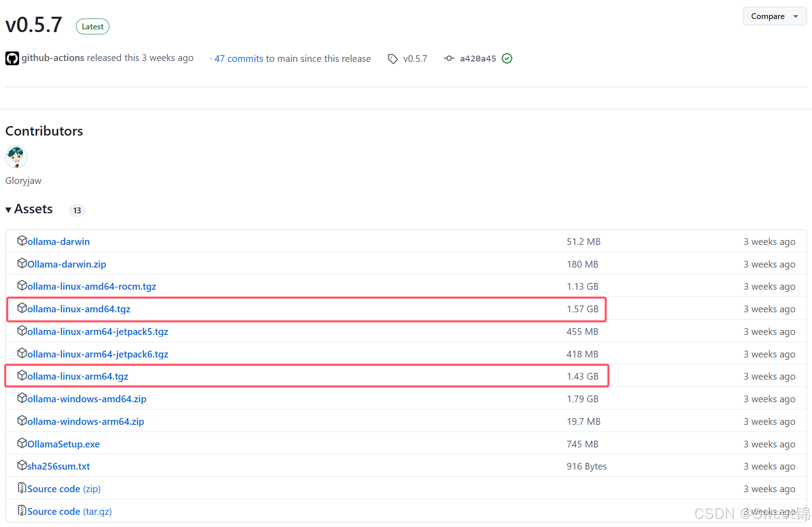Click the green verified checkmark icon

click(507, 58)
